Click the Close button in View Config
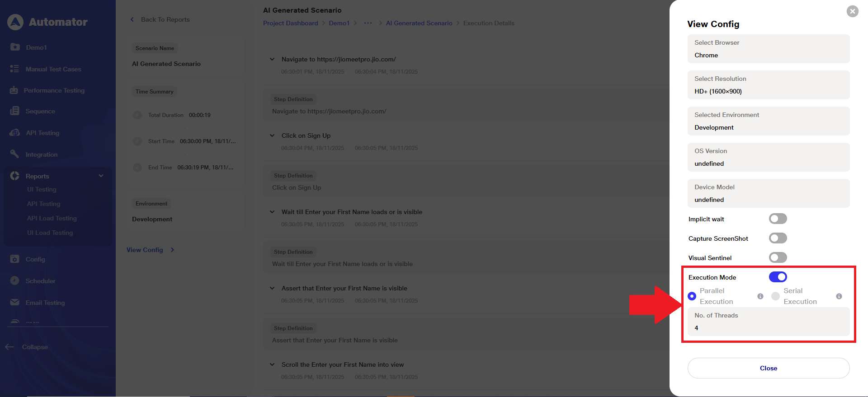The height and width of the screenshot is (397, 868). click(x=768, y=368)
